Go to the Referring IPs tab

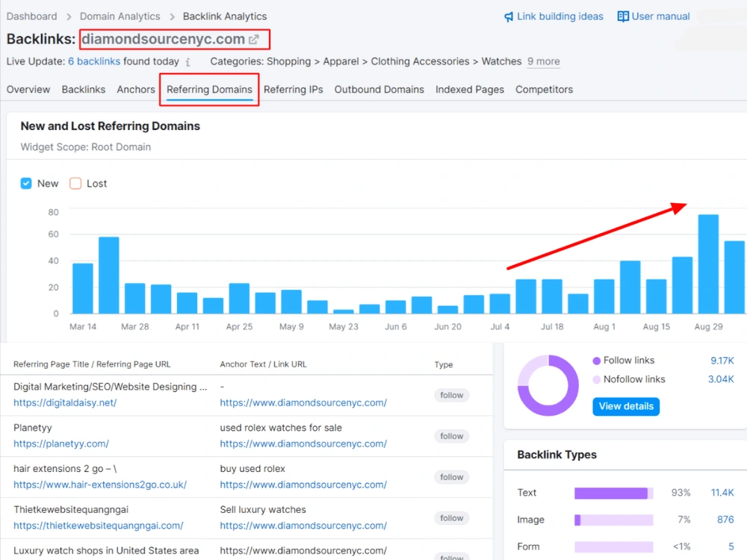point(293,90)
